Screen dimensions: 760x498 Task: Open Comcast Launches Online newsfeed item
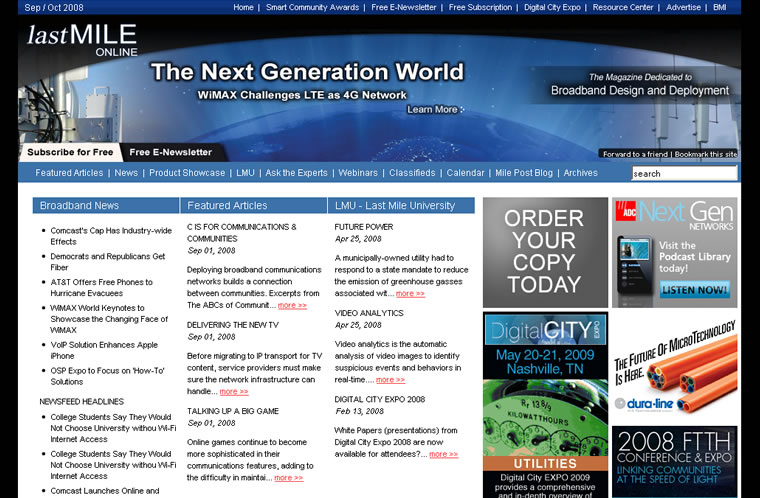click(x=105, y=491)
